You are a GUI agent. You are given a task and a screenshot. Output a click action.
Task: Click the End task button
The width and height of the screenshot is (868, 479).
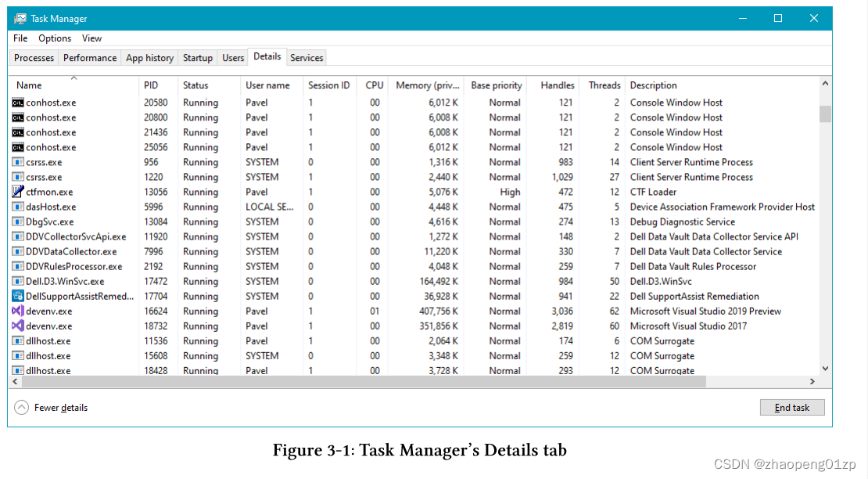[792, 408]
